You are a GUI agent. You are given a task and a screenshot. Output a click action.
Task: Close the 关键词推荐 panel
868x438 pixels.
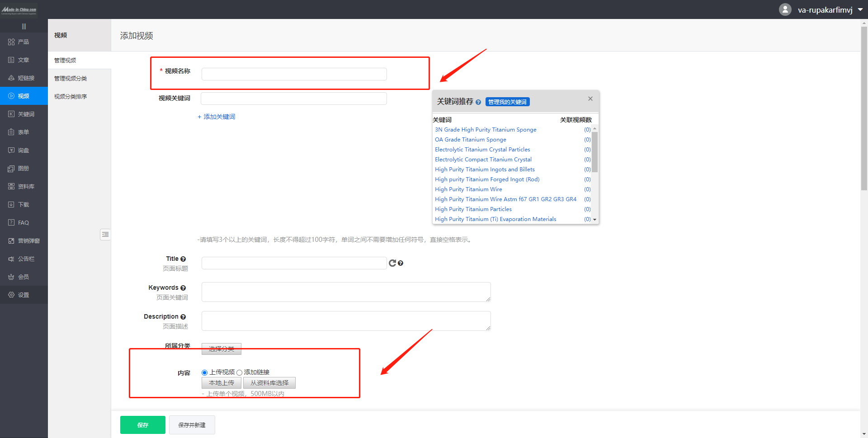(590, 99)
